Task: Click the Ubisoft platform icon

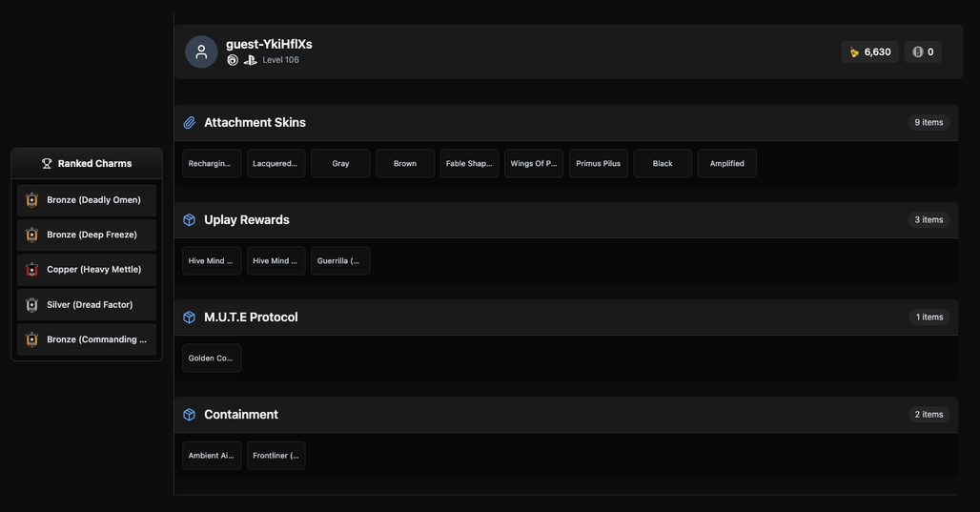Action: click(233, 60)
